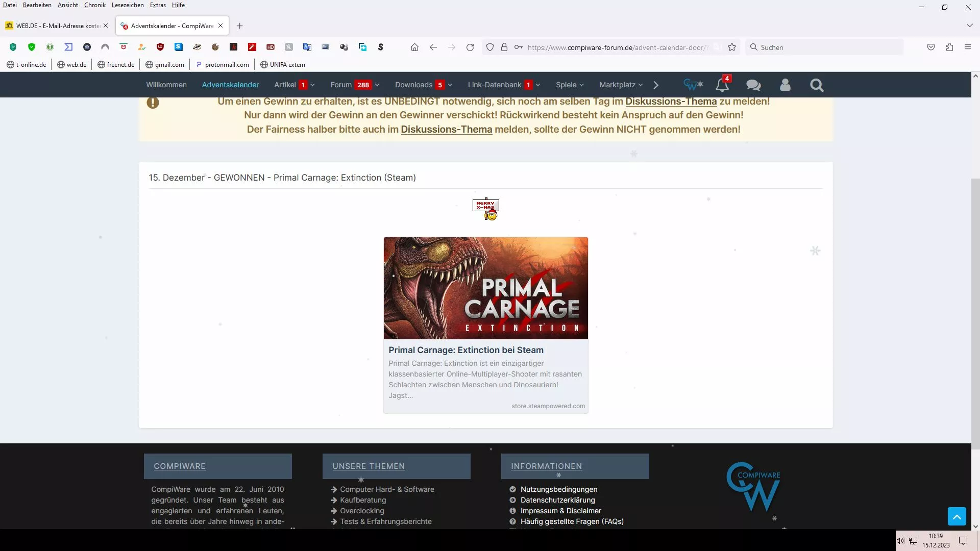
Task: Open the forum search magnifier icon
Action: click(x=817, y=85)
